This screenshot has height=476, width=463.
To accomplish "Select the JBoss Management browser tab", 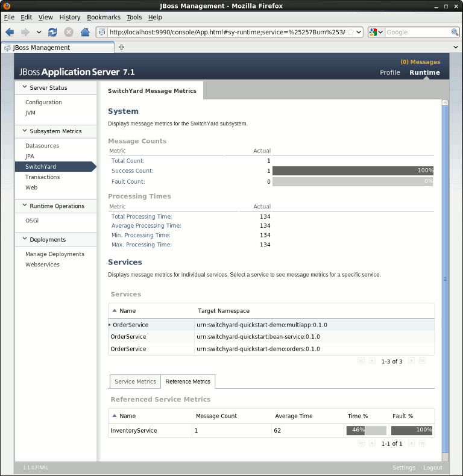I will point(58,48).
